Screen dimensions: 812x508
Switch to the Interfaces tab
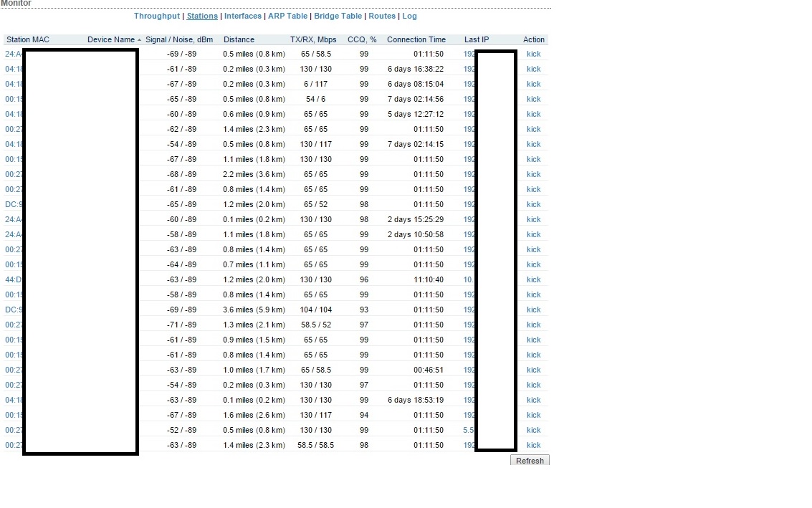(243, 16)
